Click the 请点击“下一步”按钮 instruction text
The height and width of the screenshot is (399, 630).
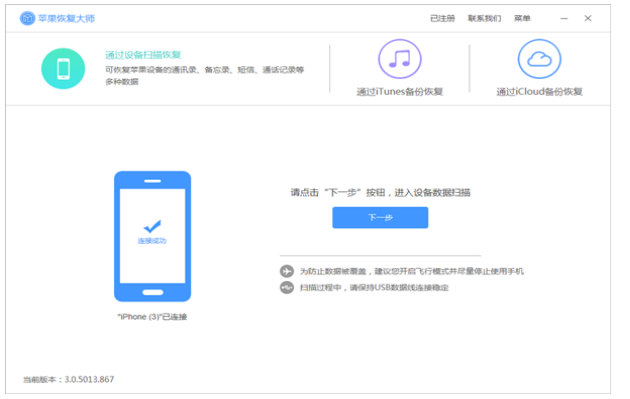[380, 193]
